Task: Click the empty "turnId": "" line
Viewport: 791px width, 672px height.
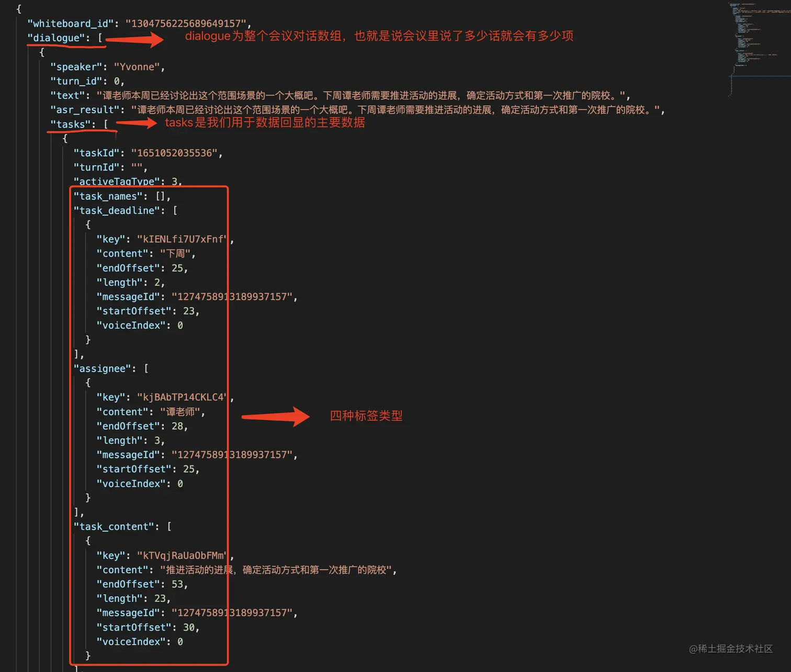Action: [x=110, y=167]
